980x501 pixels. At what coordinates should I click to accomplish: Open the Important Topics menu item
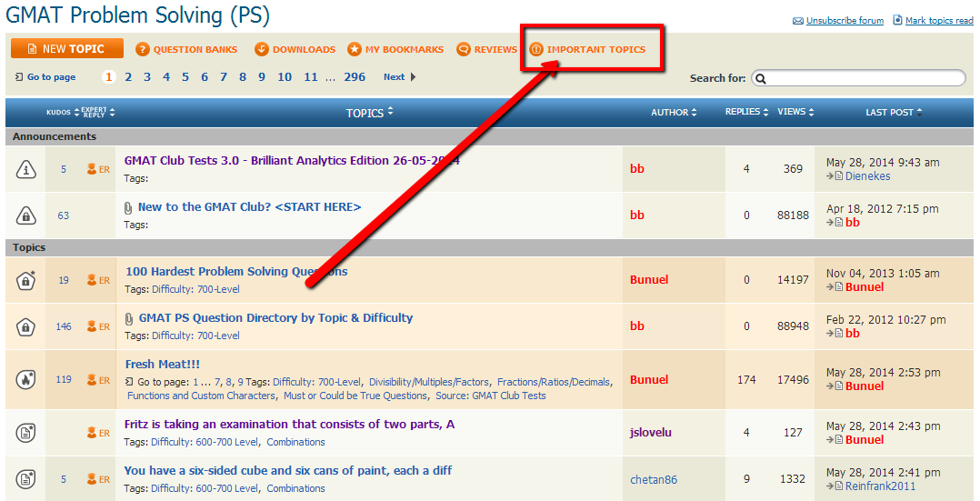click(595, 49)
